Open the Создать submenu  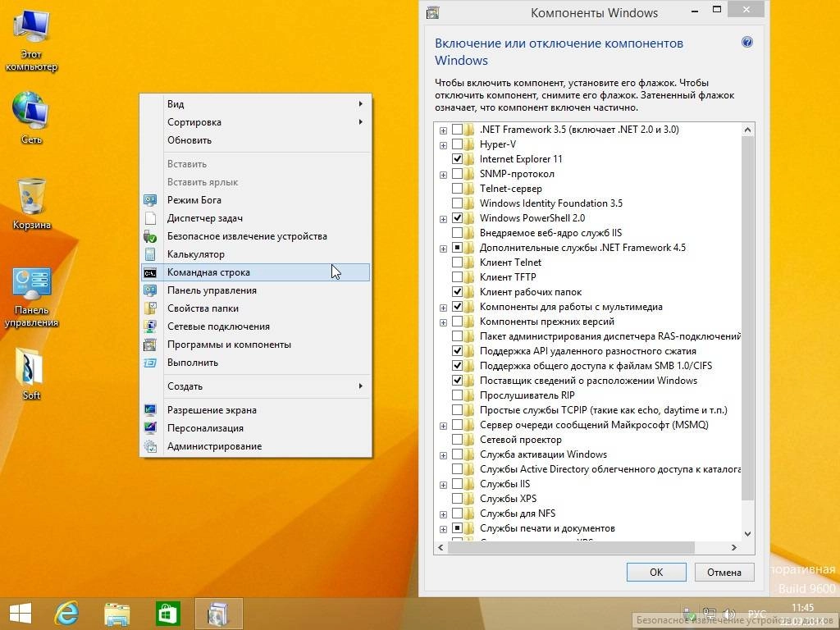(x=256, y=386)
